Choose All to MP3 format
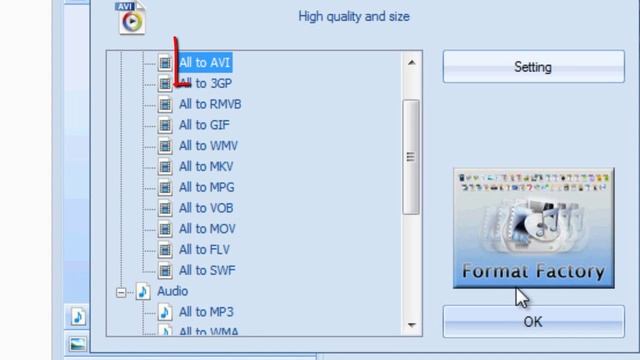Image resolution: width=640 pixels, height=360 pixels. 206,312
